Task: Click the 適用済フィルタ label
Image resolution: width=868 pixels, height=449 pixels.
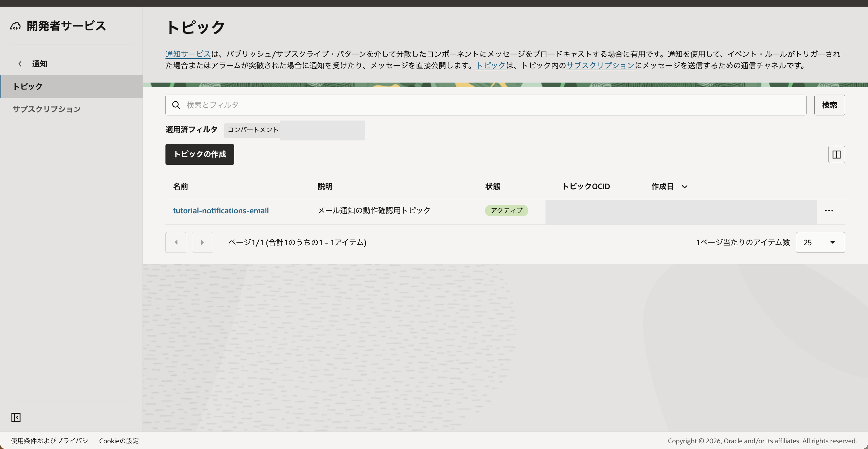Action: click(x=191, y=130)
